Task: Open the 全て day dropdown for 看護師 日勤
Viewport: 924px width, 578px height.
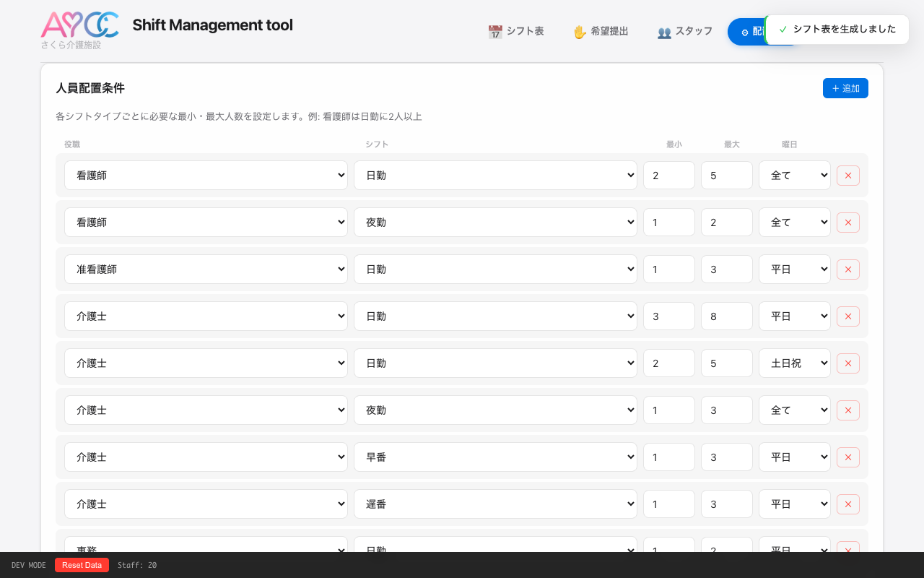Action: pos(794,176)
